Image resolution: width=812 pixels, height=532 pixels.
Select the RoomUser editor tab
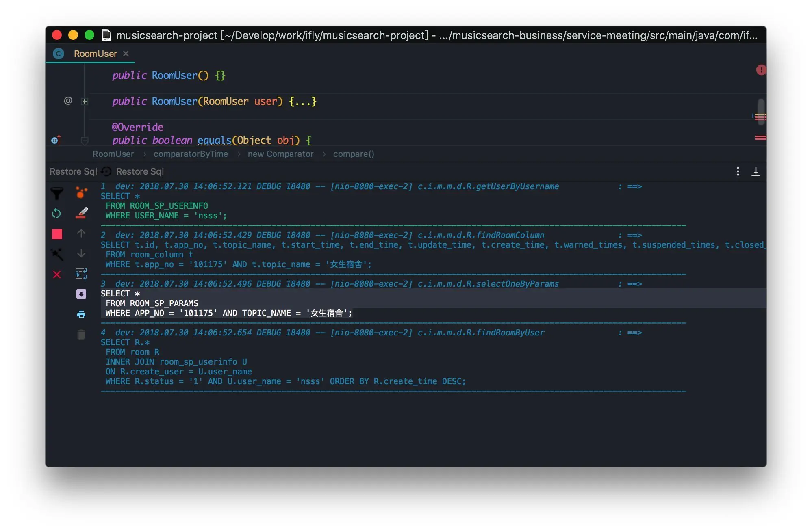pyautogui.click(x=95, y=54)
